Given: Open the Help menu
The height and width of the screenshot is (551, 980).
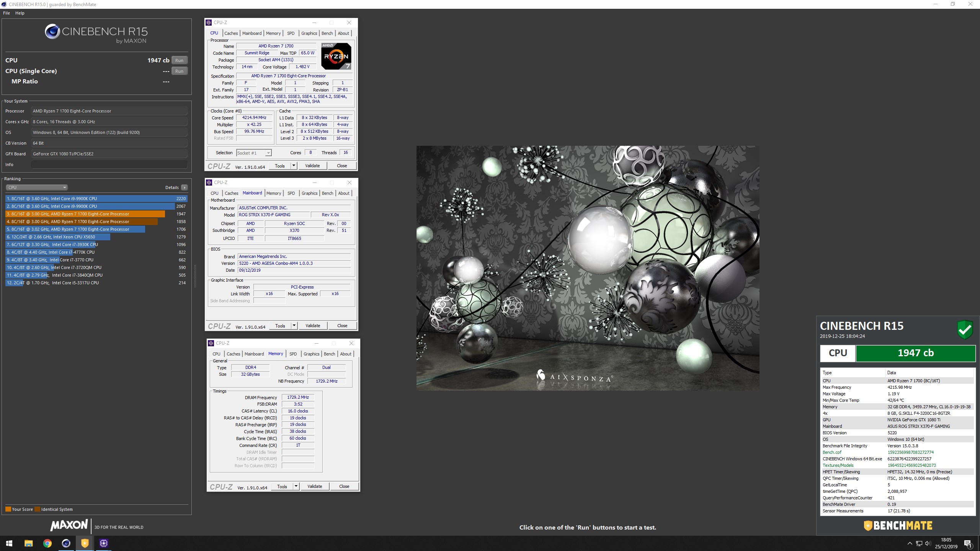Looking at the screenshot, I should [20, 13].
